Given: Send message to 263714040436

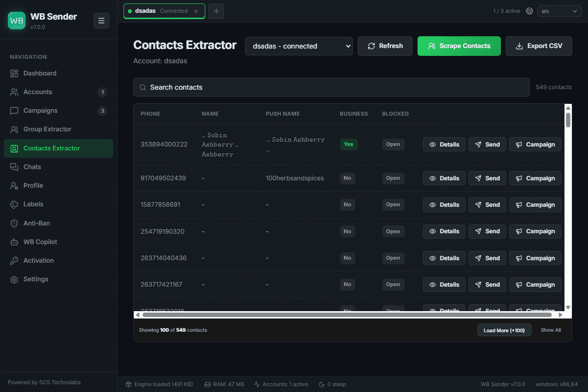Looking at the screenshot, I should click(487, 258).
